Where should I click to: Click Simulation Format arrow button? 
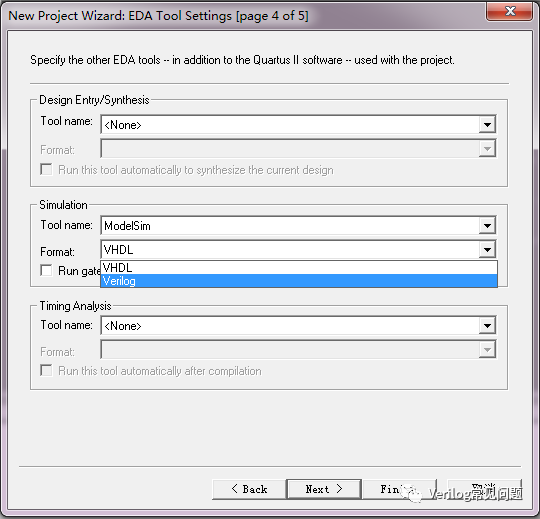click(x=487, y=249)
